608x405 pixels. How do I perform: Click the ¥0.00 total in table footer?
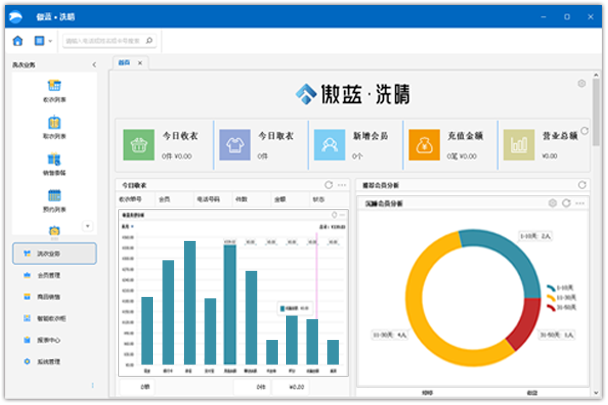coord(297,387)
